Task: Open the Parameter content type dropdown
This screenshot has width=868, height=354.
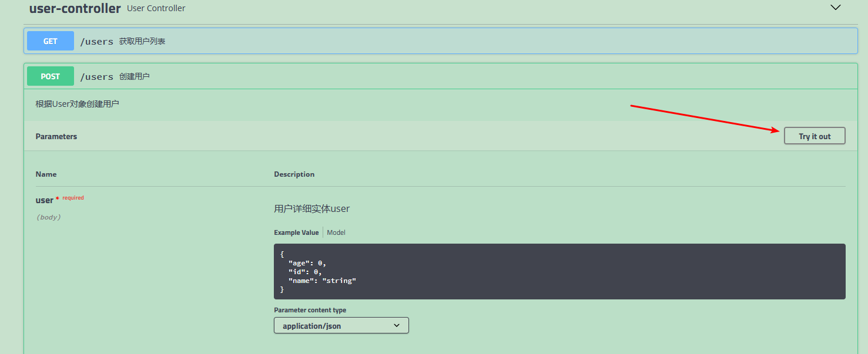Action: (341, 325)
